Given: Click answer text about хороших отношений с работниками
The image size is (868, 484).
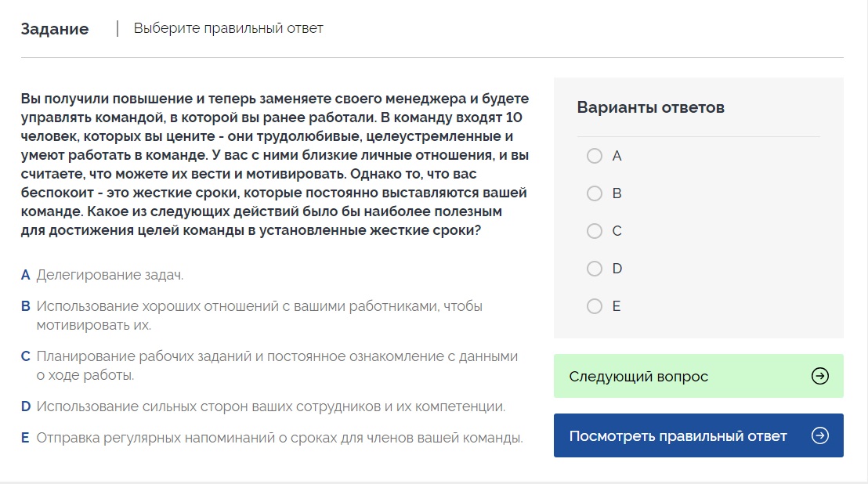Looking at the screenshot, I should [x=259, y=306].
